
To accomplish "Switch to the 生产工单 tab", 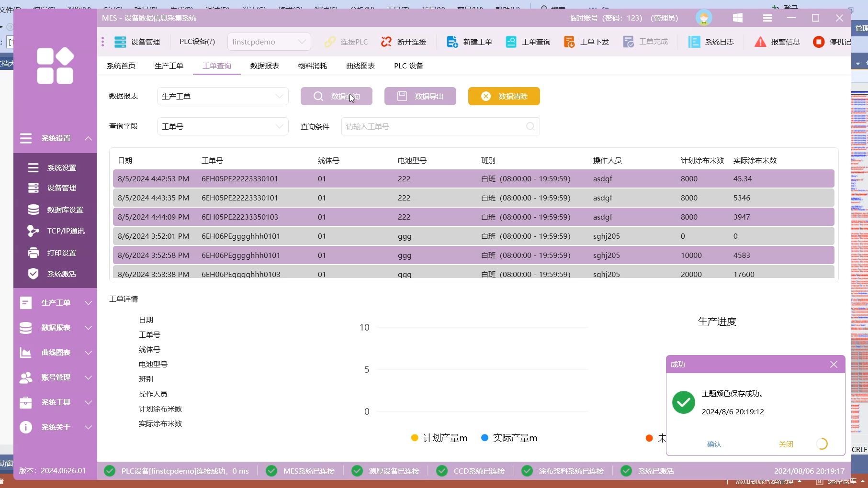I will pos(169,66).
